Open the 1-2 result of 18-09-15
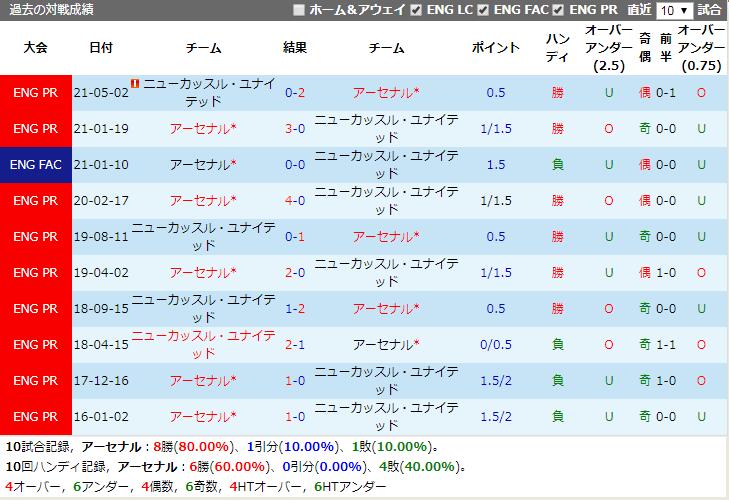 [x=295, y=309]
